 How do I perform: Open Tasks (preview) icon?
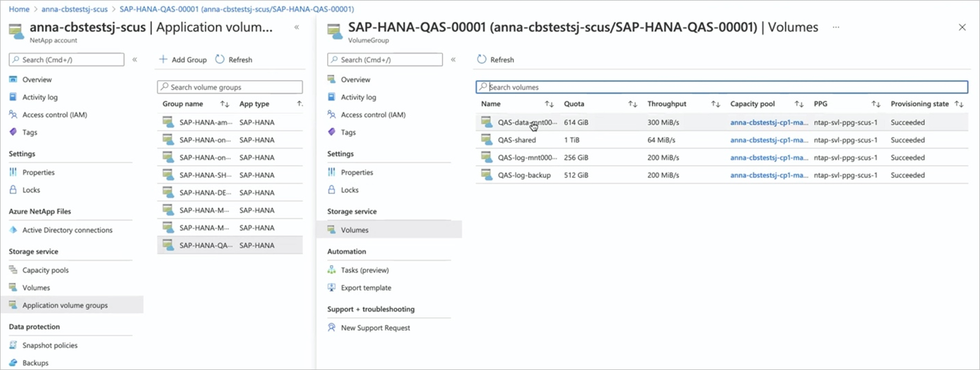coord(331,270)
